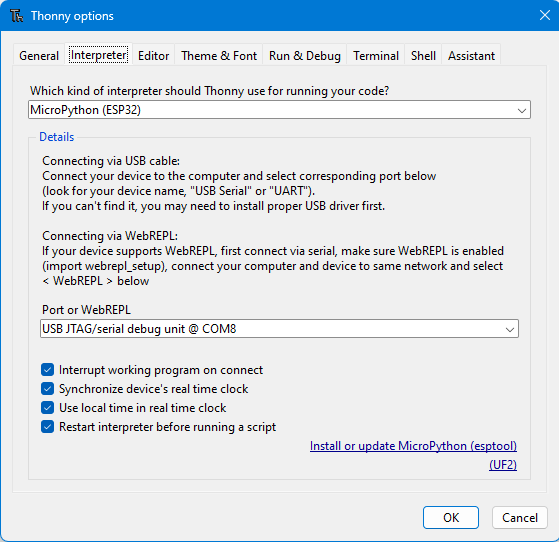Confirm settings with the OK button
Screen dimensions: 559x542
pyautogui.click(x=451, y=517)
